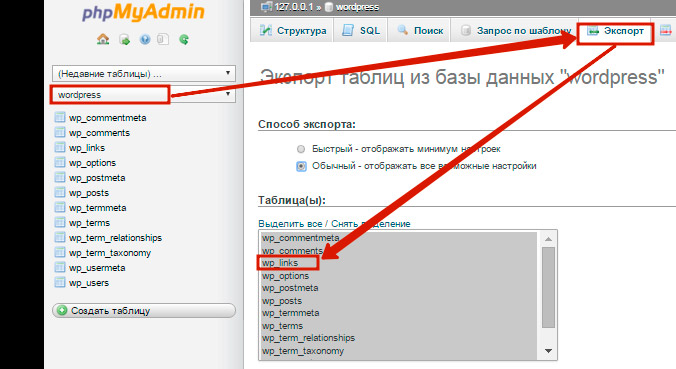Select wp_term_relationships in export table list
The image size is (676, 369).
tap(399, 338)
